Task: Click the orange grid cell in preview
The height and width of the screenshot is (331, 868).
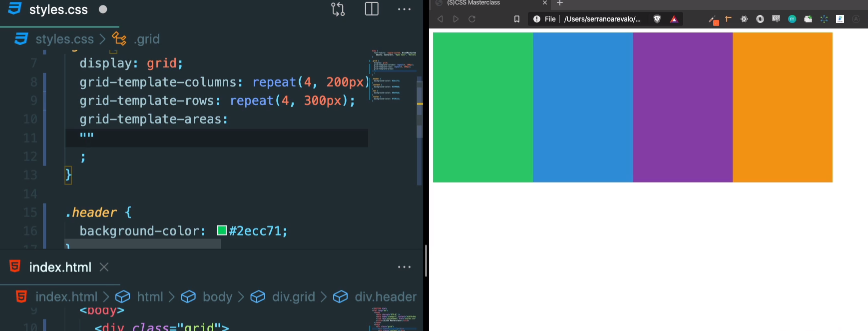Action: tap(783, 107)
